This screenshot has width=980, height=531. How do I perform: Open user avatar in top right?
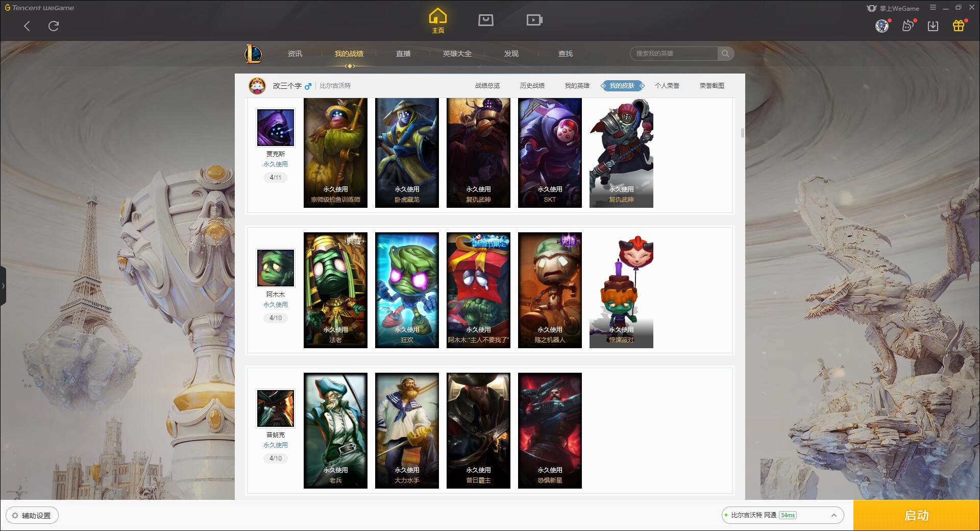882,26
